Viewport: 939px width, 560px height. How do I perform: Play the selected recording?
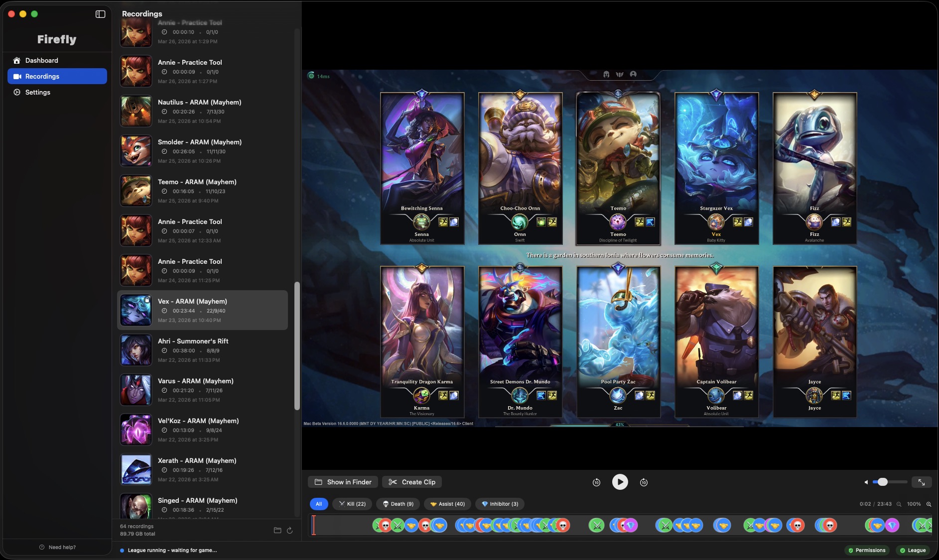620,482
